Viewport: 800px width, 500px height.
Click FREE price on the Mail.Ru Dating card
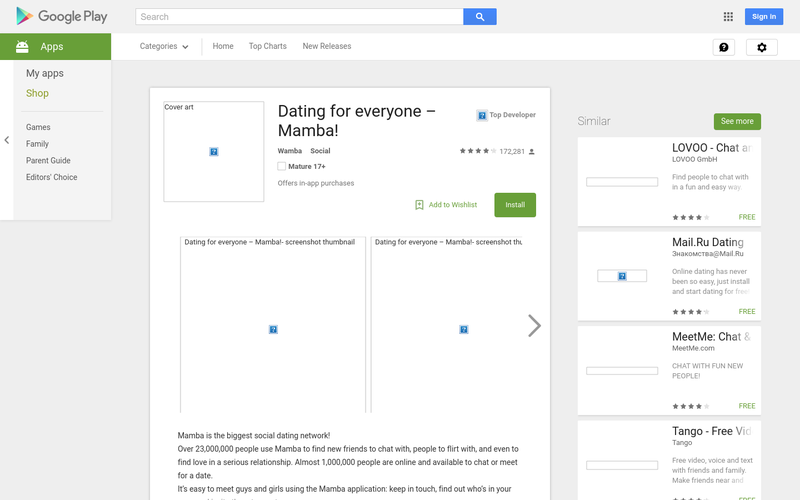click(747, 311)
